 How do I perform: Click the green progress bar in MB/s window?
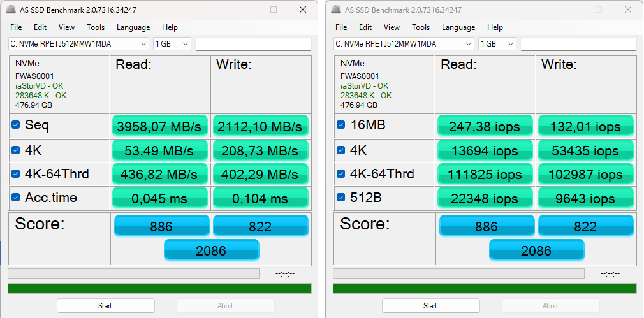tap(159, 288)
